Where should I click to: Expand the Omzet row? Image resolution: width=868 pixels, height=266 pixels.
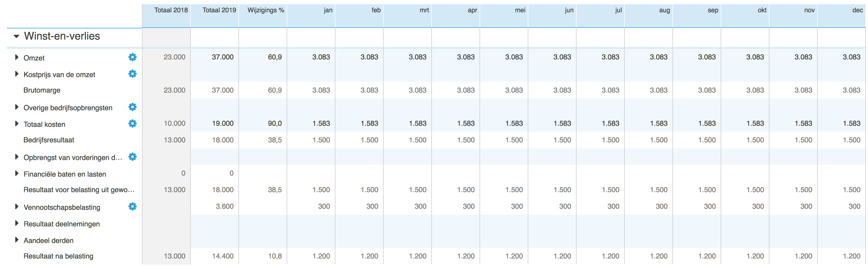point(17,57)
